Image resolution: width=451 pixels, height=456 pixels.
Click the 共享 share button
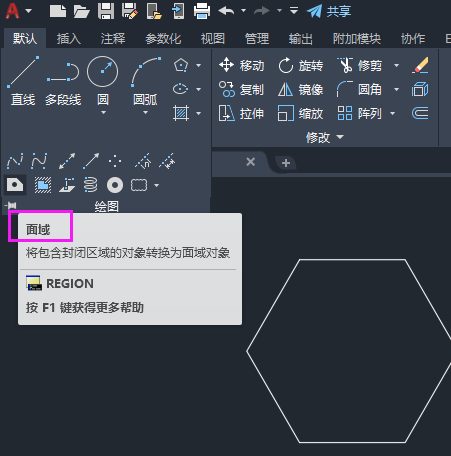329,11
